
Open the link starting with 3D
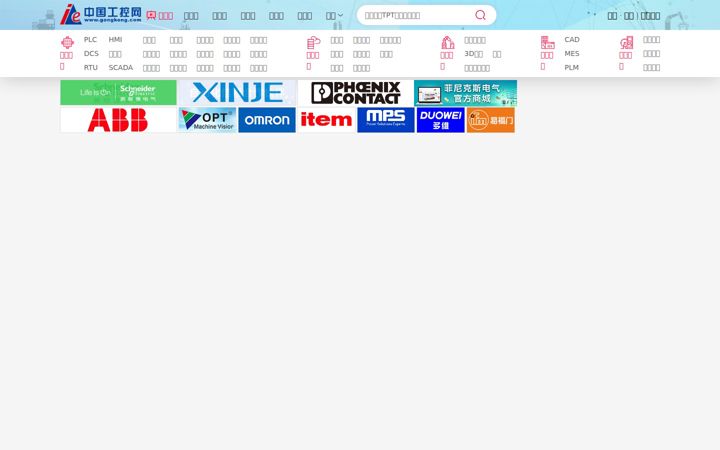(x=473, y=54)
